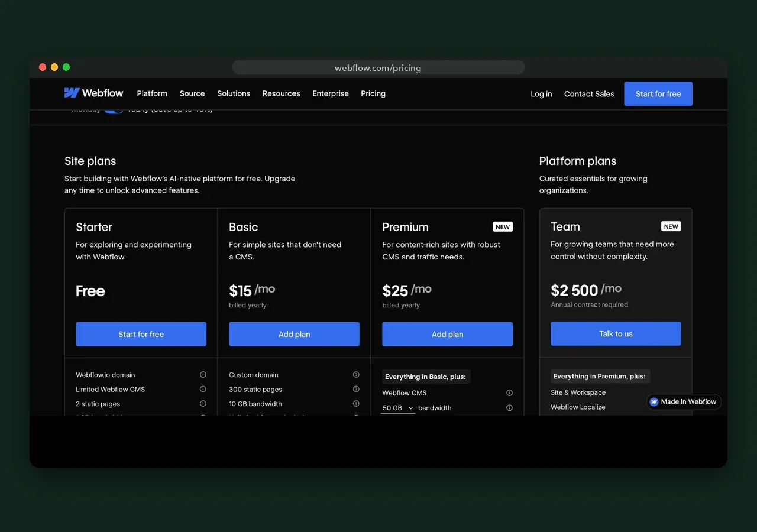Screen dimensions: 757x532
Task: Click the $15 /mo price text
Action: tap(252, 290)
